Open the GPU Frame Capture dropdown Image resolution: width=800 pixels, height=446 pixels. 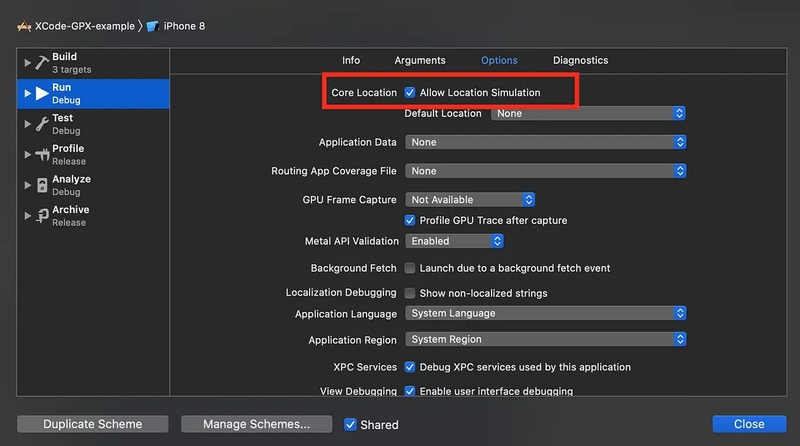coord(470,200)
